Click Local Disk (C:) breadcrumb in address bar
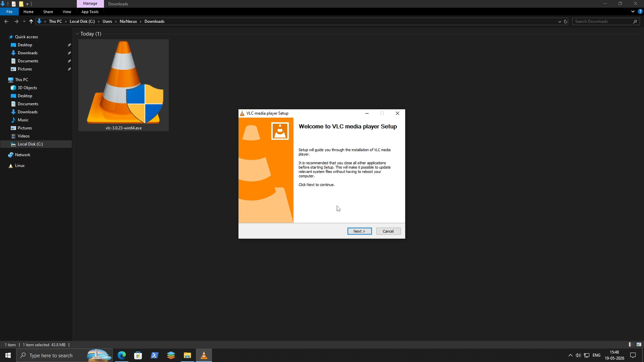Viewport: 644px width, 362px height. coord(82,21)
